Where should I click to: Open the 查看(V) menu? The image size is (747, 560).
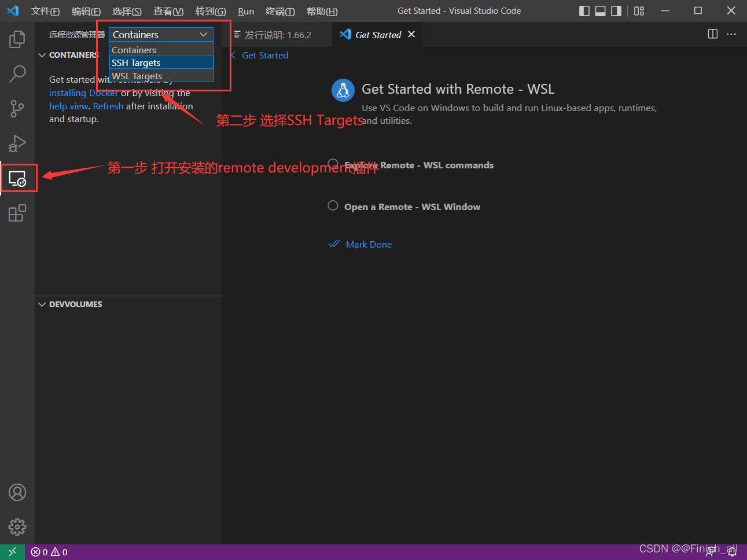[x=168, y=11]
